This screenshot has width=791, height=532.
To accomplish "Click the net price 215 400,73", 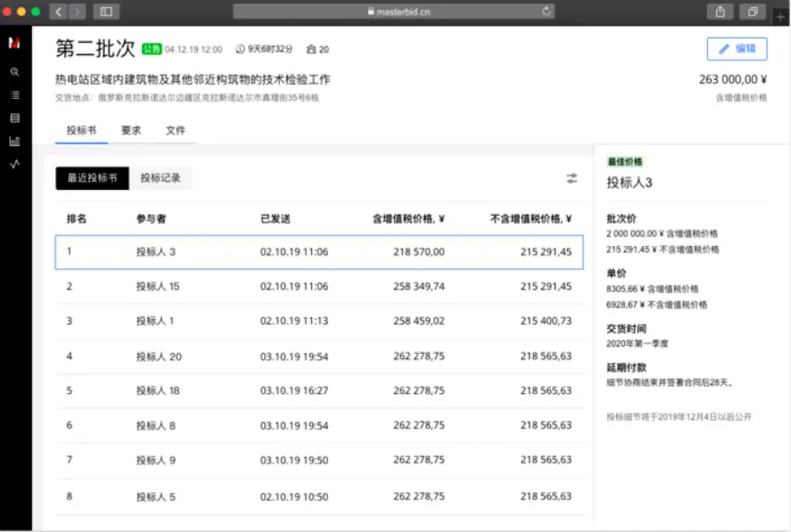I will tap(547, 321).
